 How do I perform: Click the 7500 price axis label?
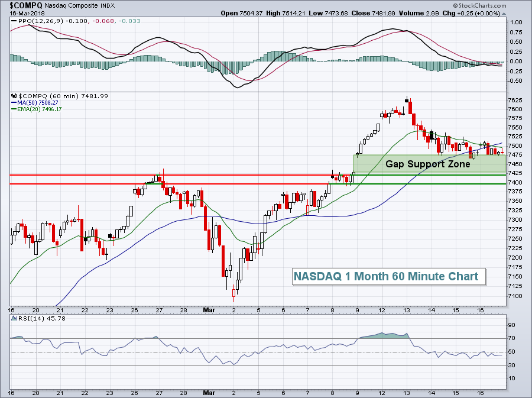point(515,146)
